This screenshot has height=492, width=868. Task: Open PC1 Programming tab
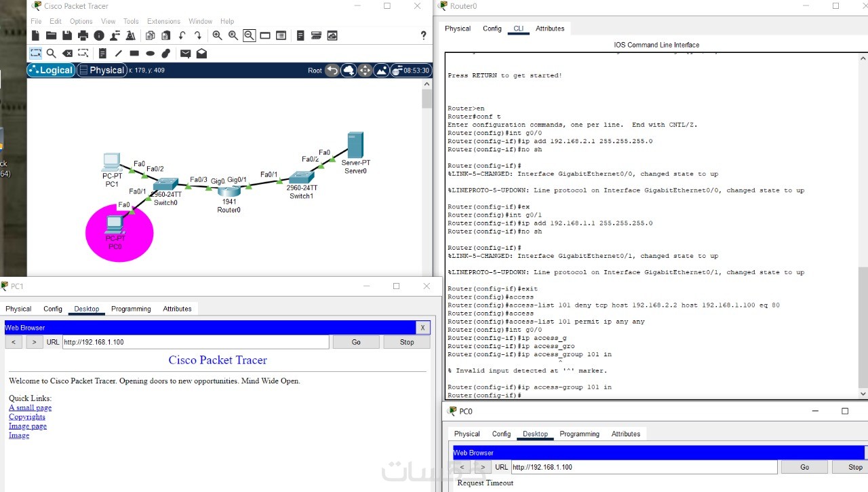coord(131,309)
